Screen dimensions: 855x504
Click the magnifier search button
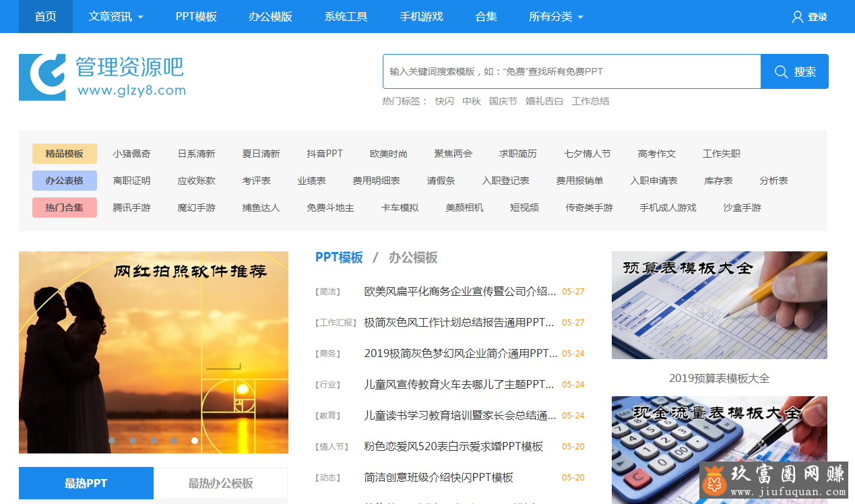794,71
